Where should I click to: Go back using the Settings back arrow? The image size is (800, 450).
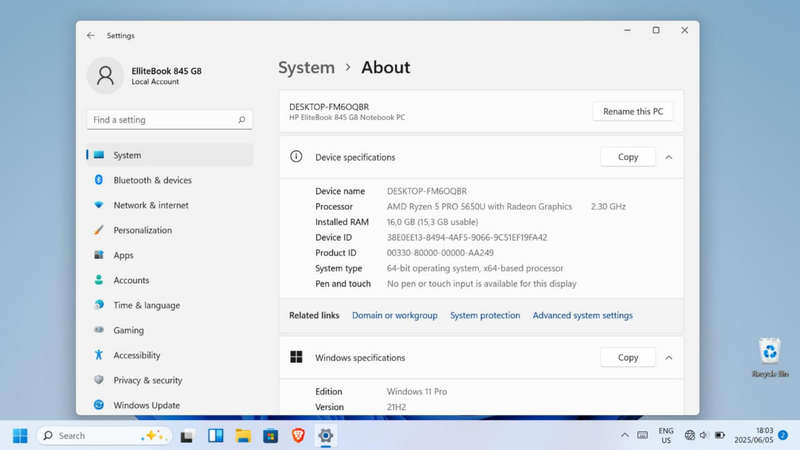click(x=90, y=35)
